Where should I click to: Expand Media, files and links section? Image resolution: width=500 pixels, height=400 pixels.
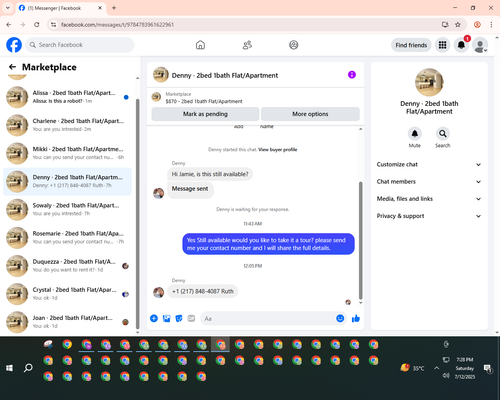[429, 199]
